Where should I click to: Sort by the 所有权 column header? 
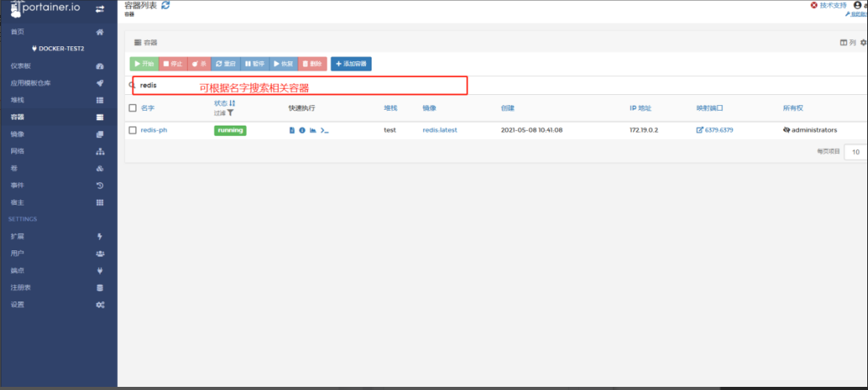(793, 108)
